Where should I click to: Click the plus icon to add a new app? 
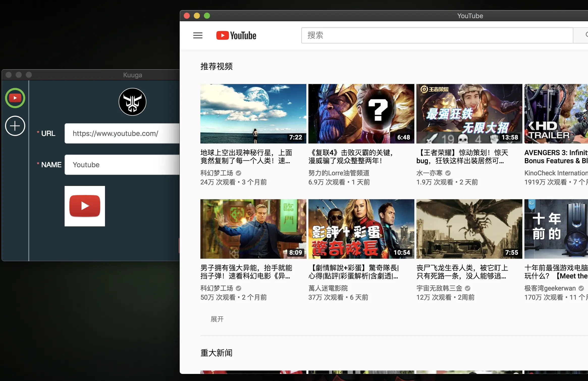[x=15, y=126]
